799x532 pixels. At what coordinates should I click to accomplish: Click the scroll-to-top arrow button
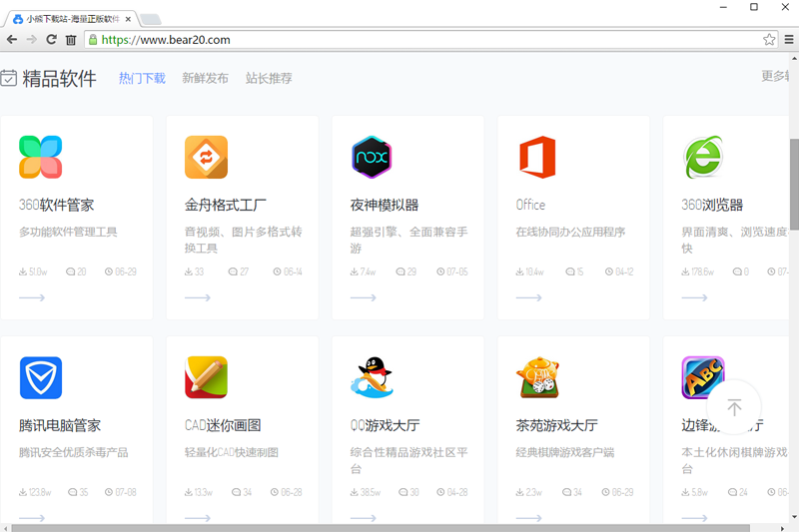[x=734, y=407]
